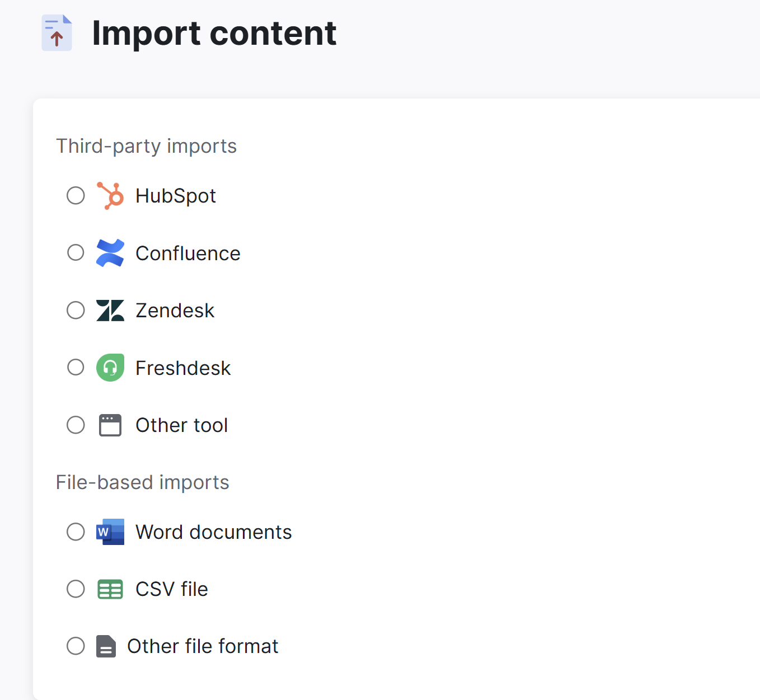Choose the Zendesk radio option
Screen dimensions: 760x700
pyautogui.click(x=76, y=311)
